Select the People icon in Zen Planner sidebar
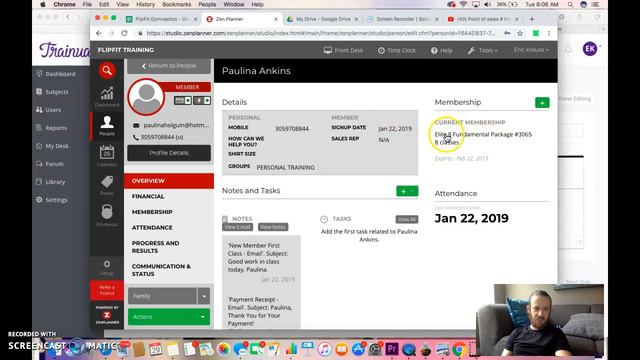Screen dimensions: 640x360 (x=107, y=125)
